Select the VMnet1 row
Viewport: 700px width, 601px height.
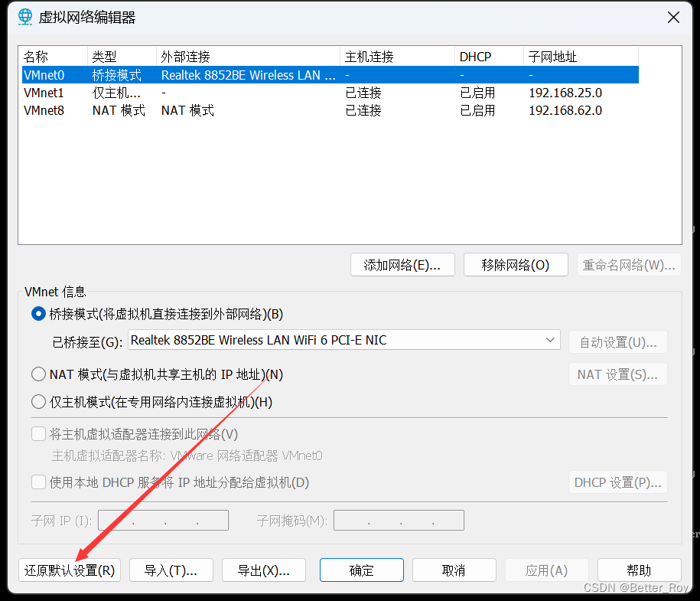point(330,93)
